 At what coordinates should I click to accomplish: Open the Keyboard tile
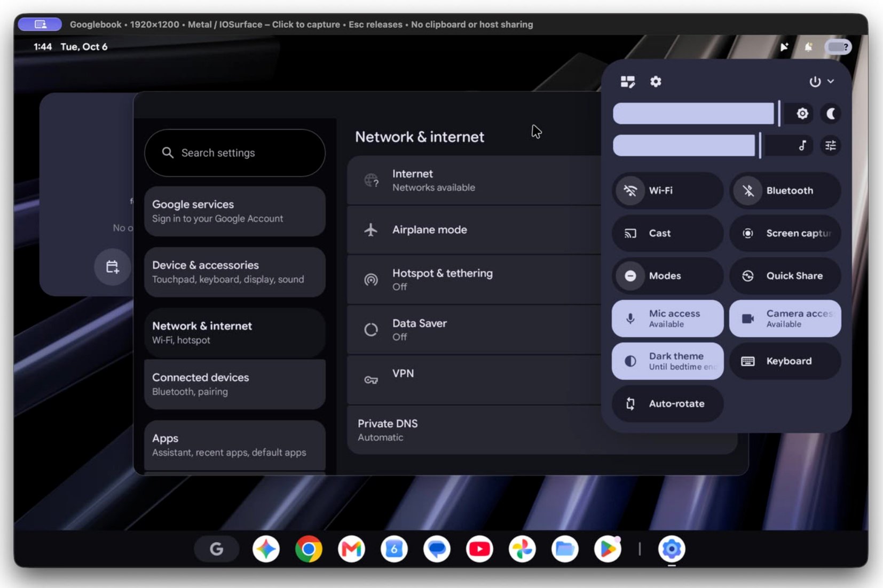click(785, 361)
